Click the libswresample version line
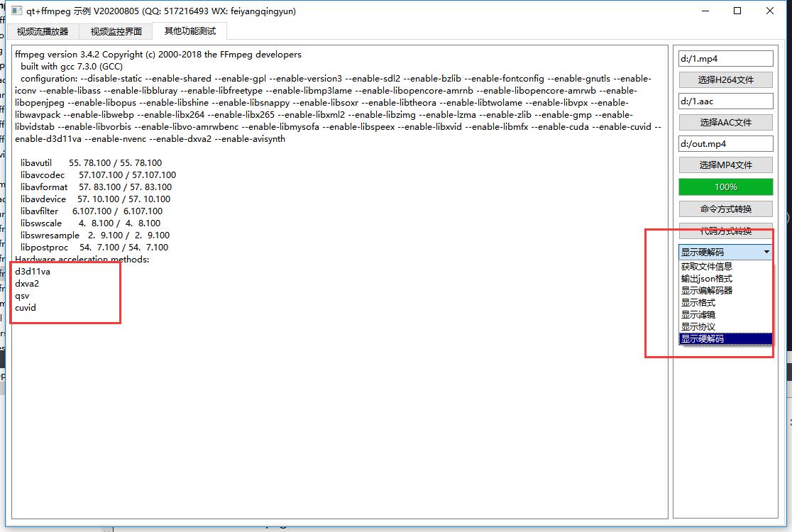Viewport: 792px width, 532px height. 95,235
